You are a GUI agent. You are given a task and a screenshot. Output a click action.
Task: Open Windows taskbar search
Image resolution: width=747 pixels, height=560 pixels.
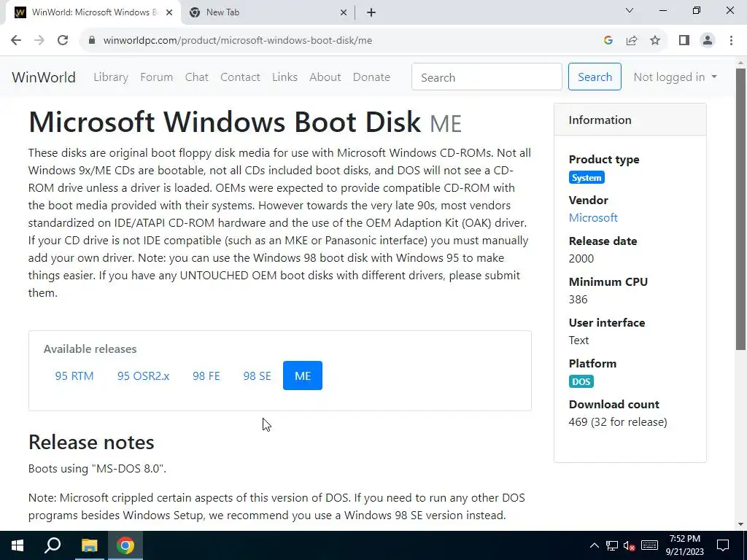(x=53, y=545)
